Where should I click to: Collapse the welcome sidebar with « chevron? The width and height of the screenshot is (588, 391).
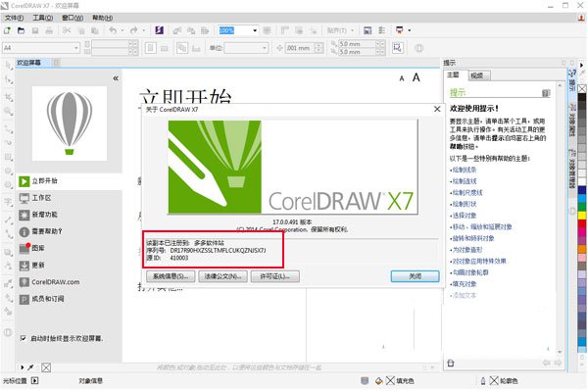point(116,78)
